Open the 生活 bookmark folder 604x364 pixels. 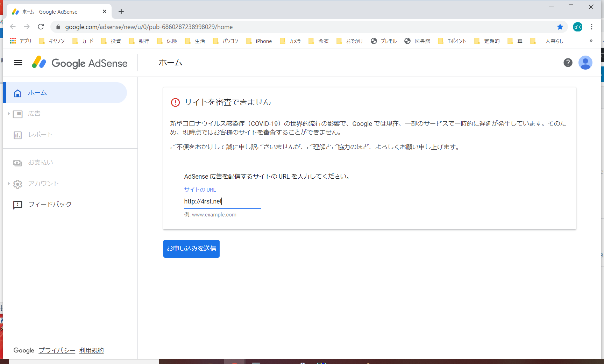(195, 41)
